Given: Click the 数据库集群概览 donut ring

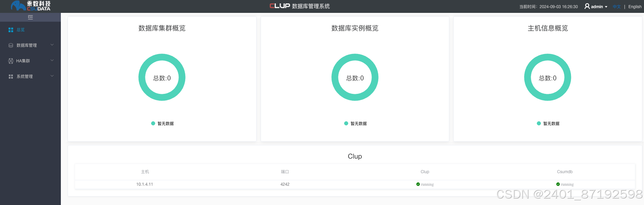Looking at the screenshot, I should coord(162,57).
